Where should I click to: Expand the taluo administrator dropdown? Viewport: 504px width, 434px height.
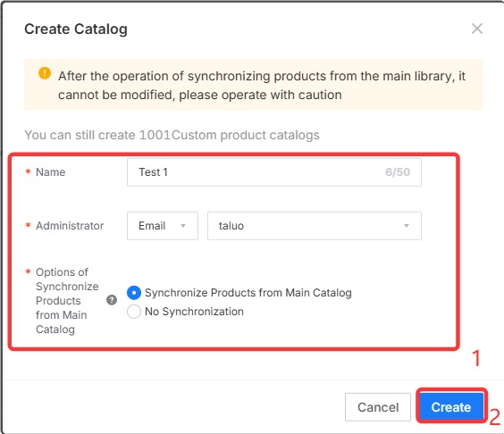click(315, 226)
